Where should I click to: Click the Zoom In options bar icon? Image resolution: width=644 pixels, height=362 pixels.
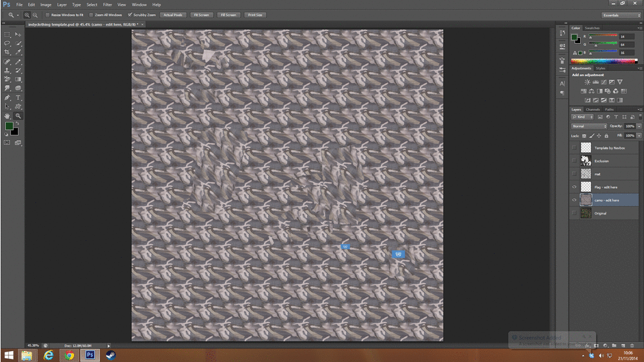pos(27,15)
